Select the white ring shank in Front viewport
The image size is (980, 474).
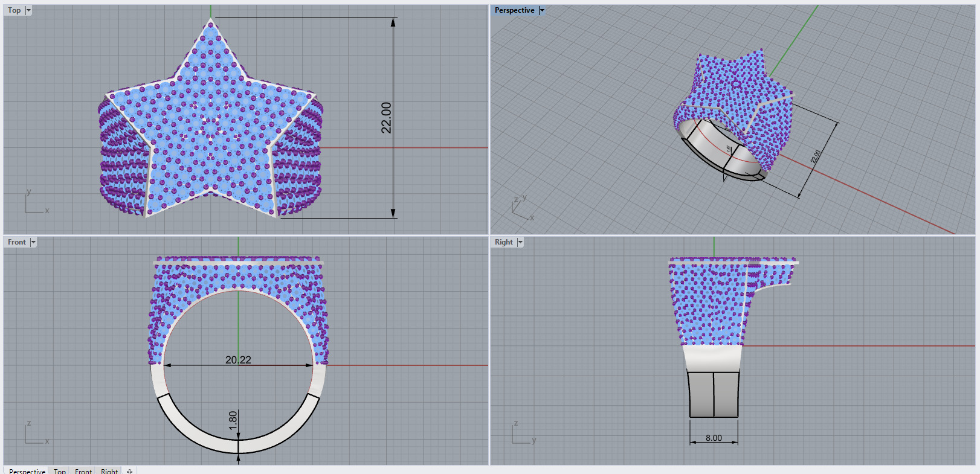[238, 446]
